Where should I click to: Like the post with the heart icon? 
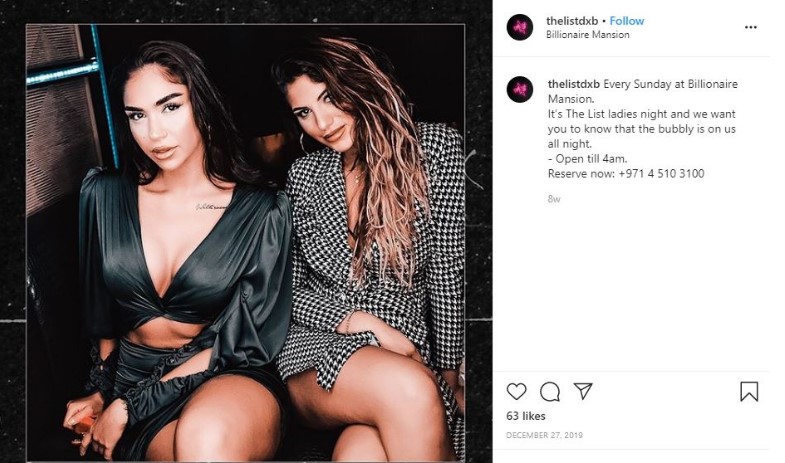tap(516, 391)
